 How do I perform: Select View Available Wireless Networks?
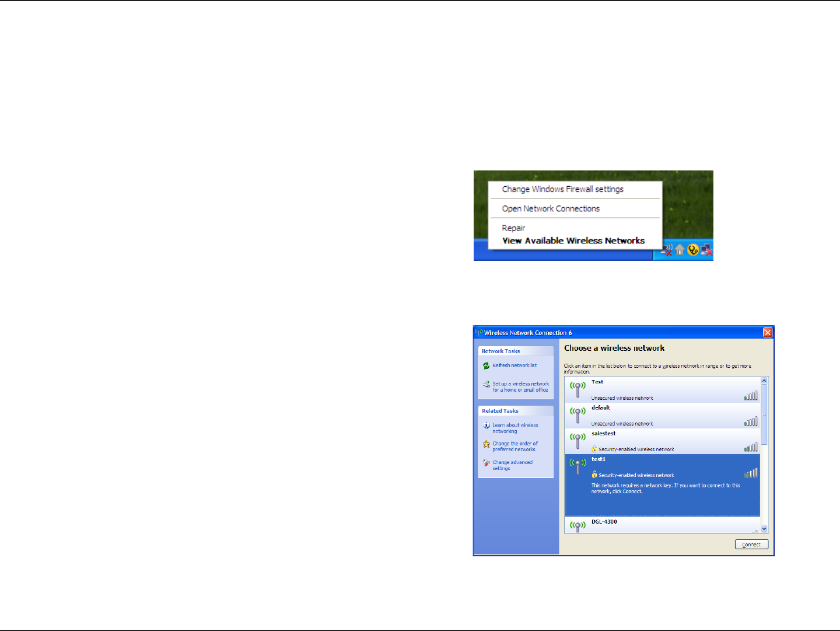pyautogui.click(x=573, y=240)
